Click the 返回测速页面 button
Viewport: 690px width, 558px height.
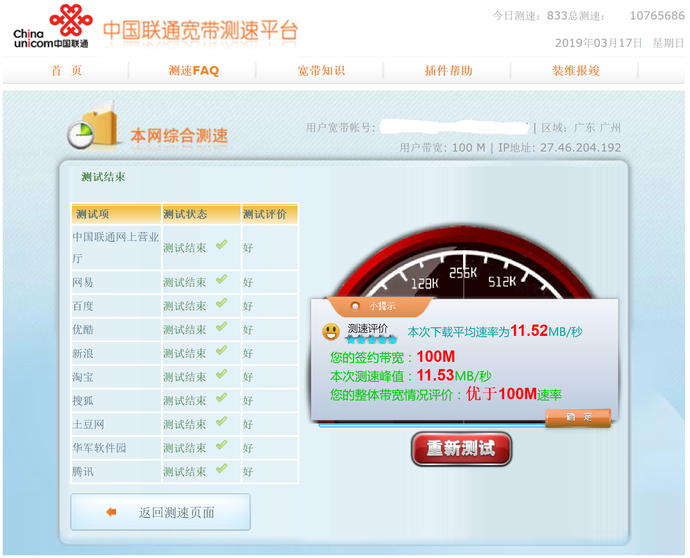pos(161,512)
